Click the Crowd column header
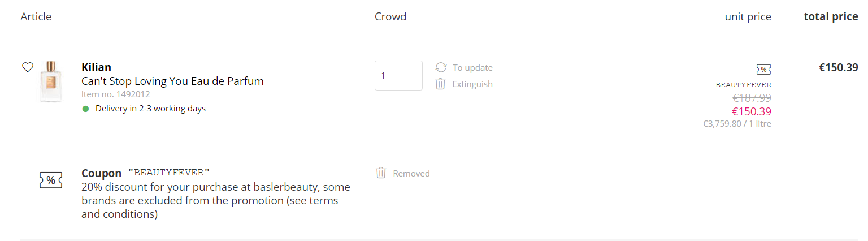 coord(390,17)
